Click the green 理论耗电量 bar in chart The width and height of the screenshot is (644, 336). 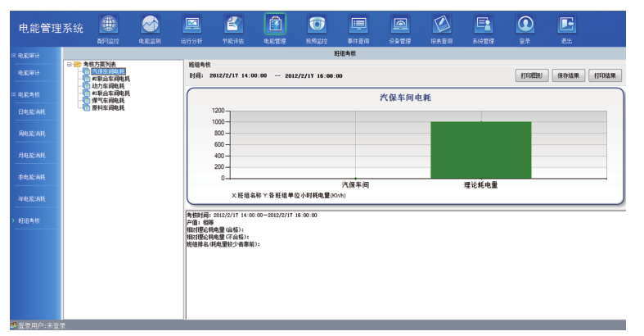click(480, 150)
